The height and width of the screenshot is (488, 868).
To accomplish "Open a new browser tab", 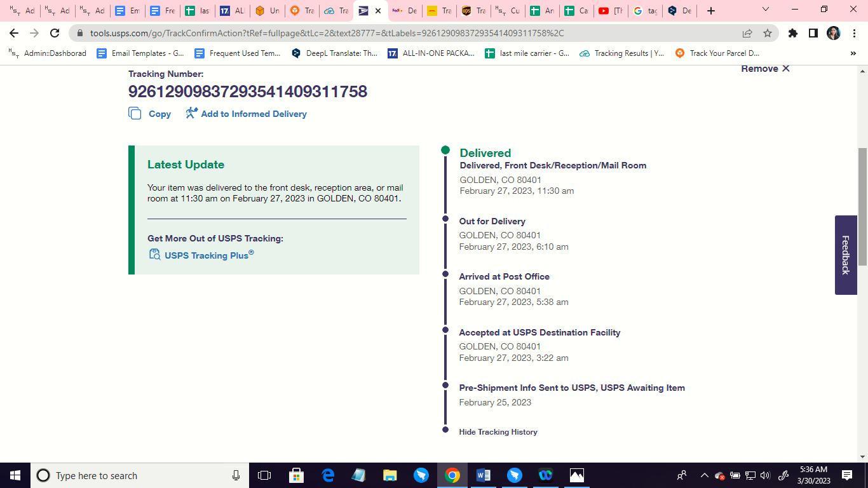I will point(711,11).
